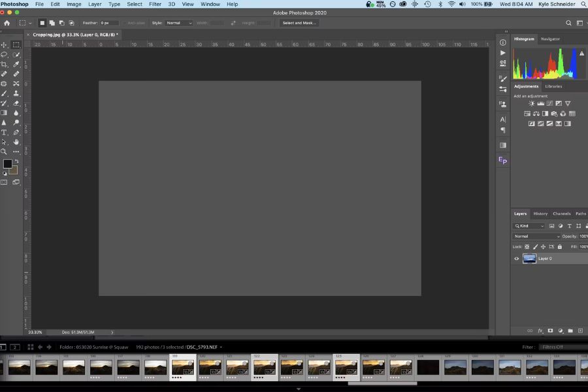Viewport: 588px width, 392px height.
Task: Add a Brightness/Contrast adjustment
Action: point(531,103)
